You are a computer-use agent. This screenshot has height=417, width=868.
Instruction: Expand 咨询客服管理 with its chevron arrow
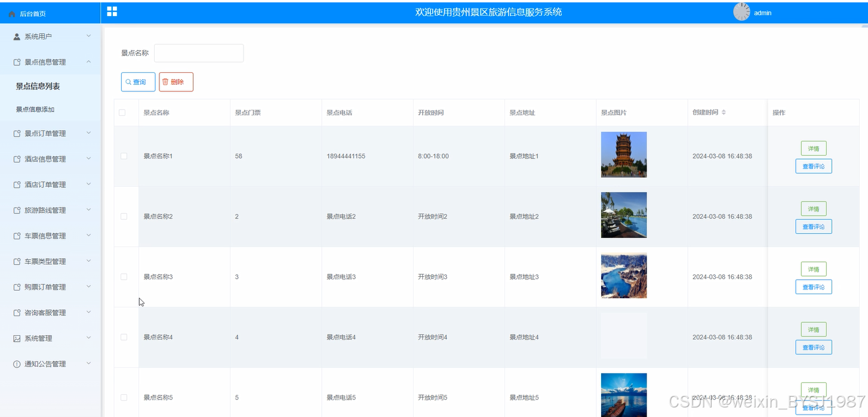pos(88,313)
